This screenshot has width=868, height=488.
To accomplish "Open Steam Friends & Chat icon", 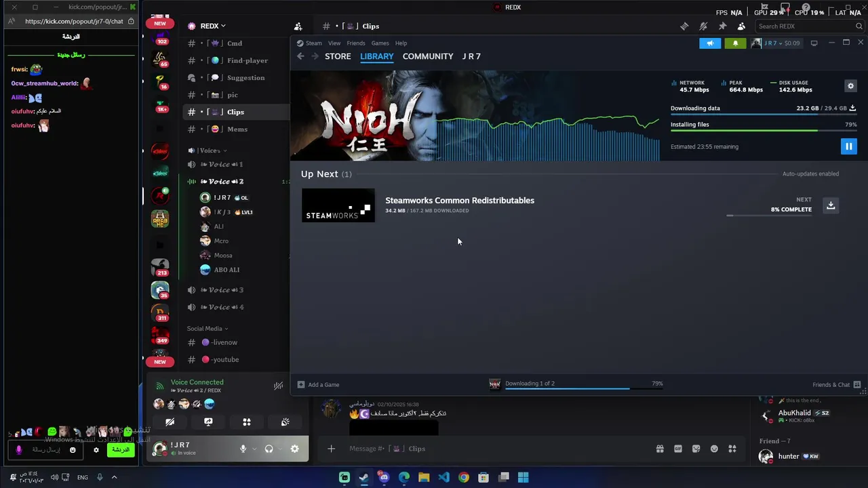I will pos(857,384).
